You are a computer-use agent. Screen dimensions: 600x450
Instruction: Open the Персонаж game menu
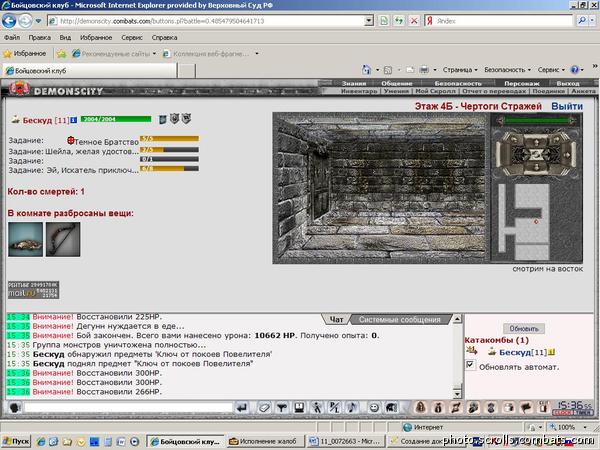tap(522, 83)
